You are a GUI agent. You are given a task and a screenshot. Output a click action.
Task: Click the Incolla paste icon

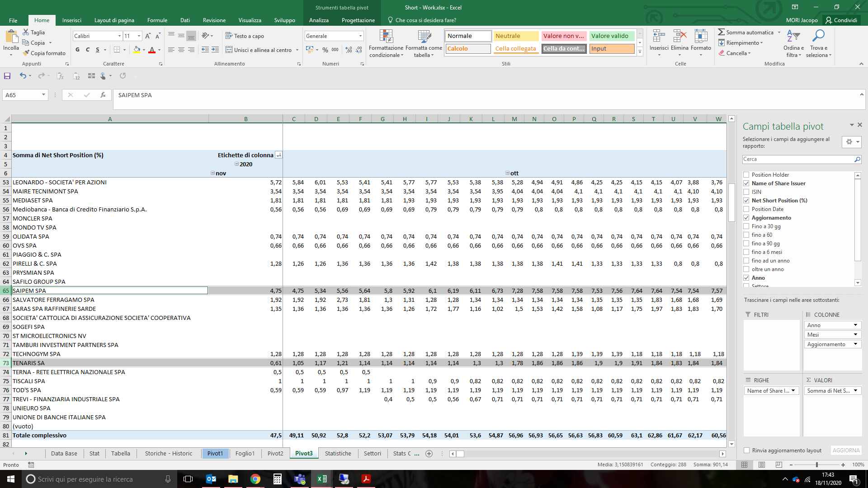(x=11, y=36)
